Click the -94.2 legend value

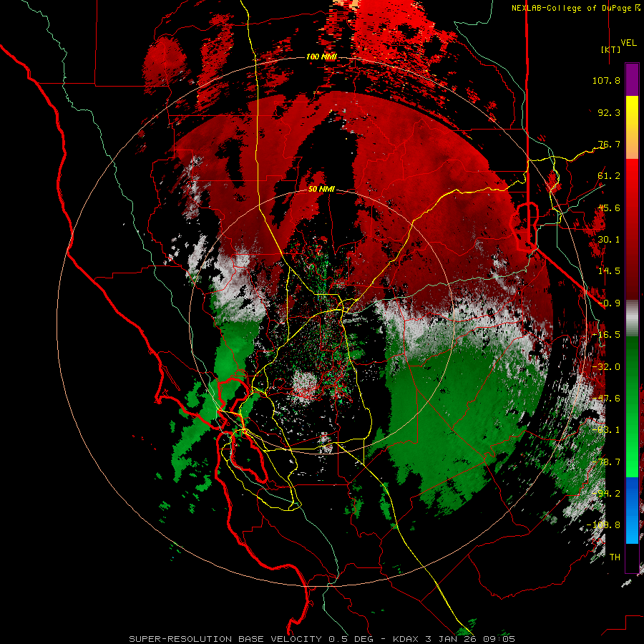[606, 494]
